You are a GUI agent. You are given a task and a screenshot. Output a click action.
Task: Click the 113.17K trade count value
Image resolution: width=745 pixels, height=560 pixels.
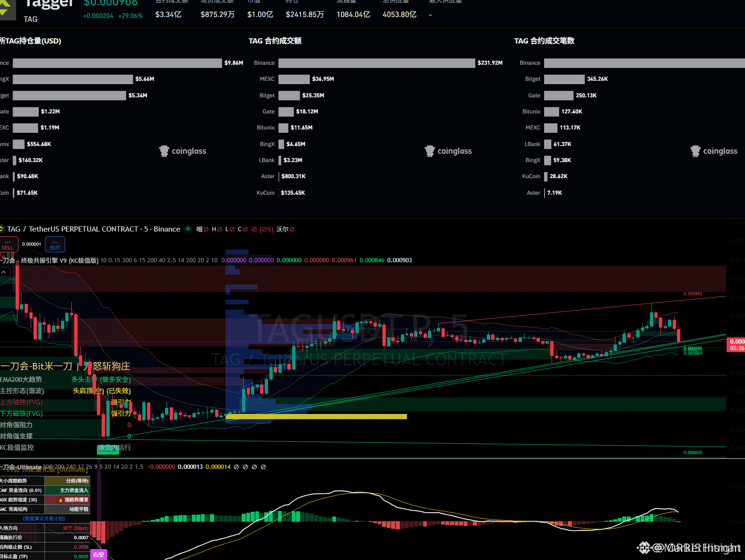(x=570, y=128)
